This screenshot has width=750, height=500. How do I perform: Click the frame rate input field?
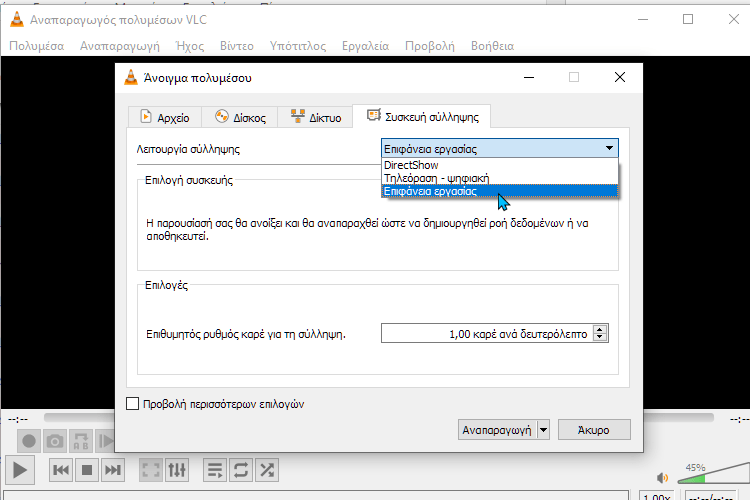[x=487, y=333]
